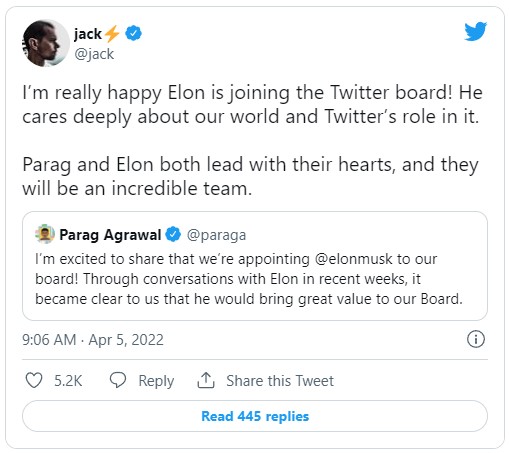Open jack's profile picture
509x453 pixels.
[x=46, y=43]
